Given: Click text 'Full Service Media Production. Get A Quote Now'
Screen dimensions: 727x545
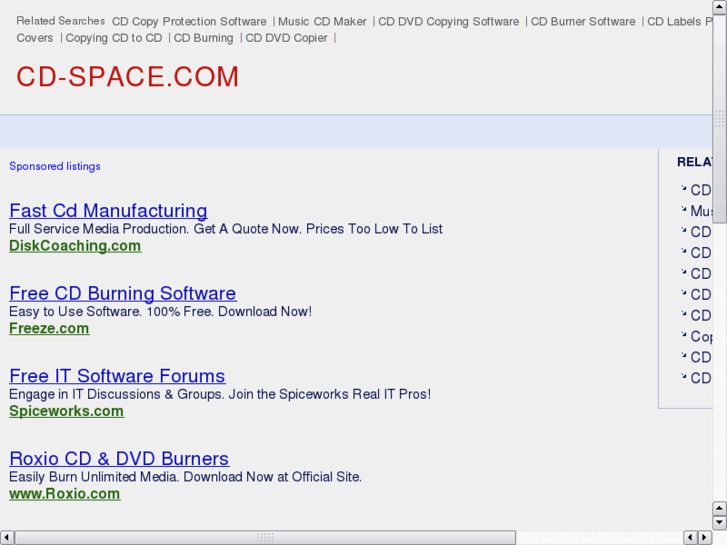Looking at the screenshot, I should tap(154, 229).
